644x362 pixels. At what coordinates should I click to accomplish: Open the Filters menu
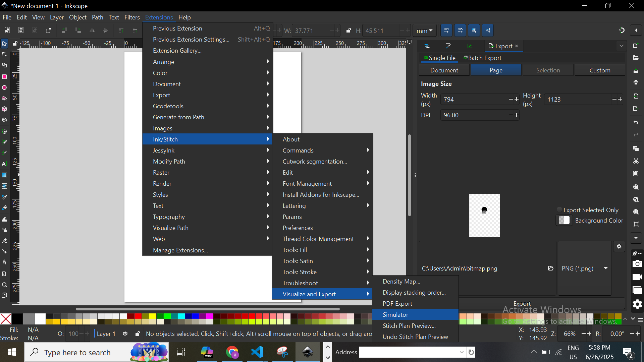pyautogui.click(x=132, y=17)
